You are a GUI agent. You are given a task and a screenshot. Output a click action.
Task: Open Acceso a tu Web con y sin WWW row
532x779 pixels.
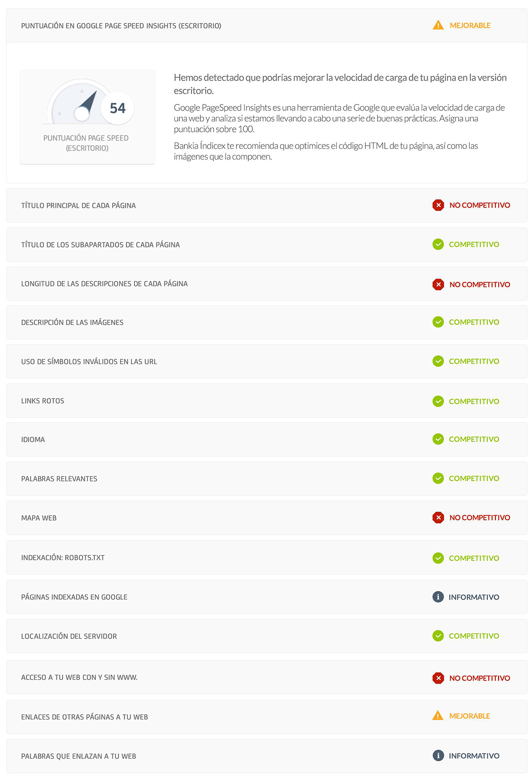(x=80, y=677)
